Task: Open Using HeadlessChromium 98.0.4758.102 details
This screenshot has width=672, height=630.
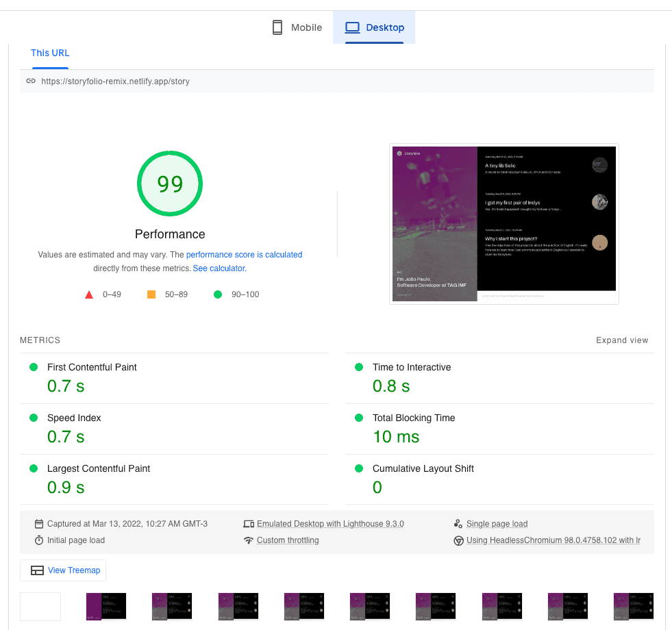Action: pyautogui.click(x=553, y=540)
